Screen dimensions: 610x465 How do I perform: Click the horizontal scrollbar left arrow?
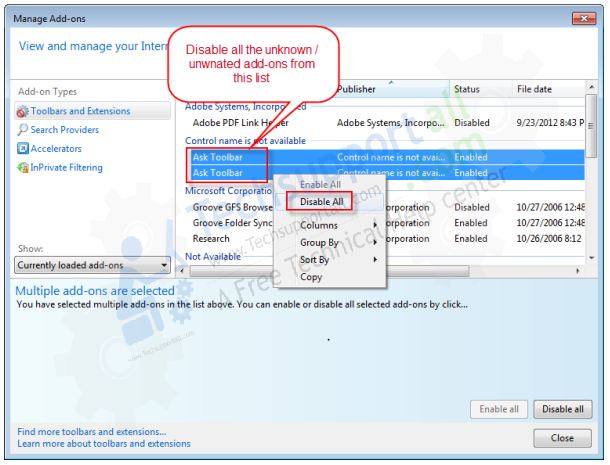[x=182, y=270]
